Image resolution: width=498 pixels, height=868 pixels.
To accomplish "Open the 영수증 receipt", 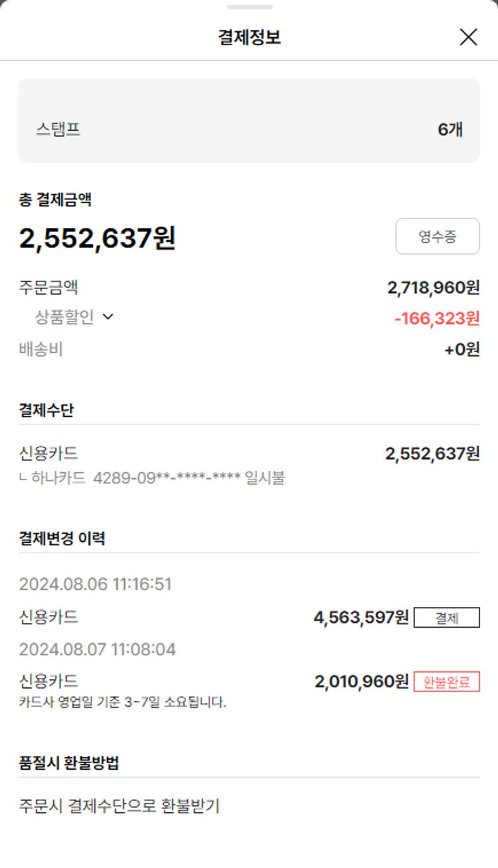I will [x=437, y=236].
